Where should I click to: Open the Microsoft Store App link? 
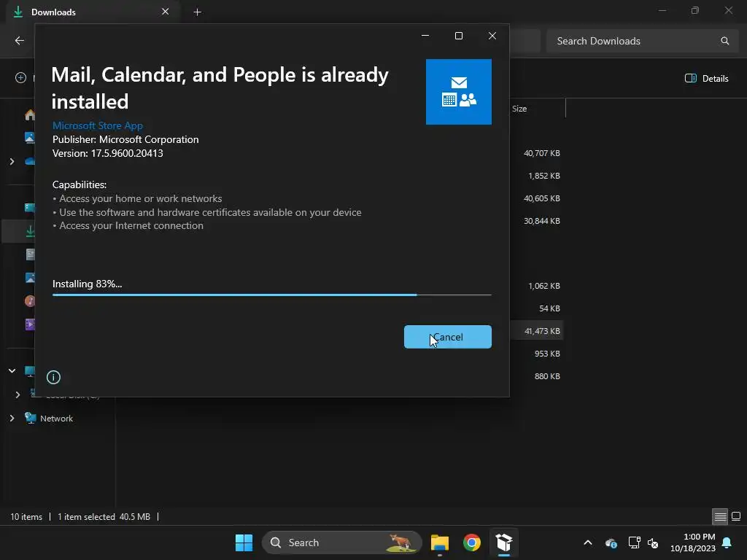[98, 125]
